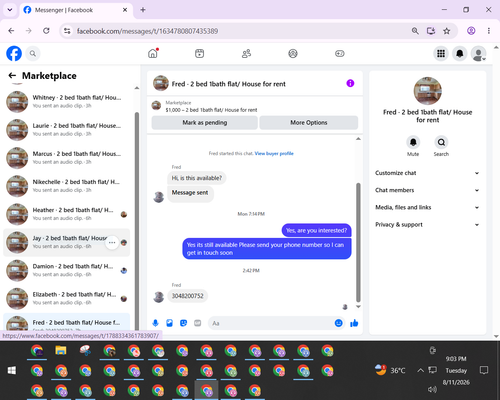Open the weather widget showing 36°C
500x400 pixels.
390,370
